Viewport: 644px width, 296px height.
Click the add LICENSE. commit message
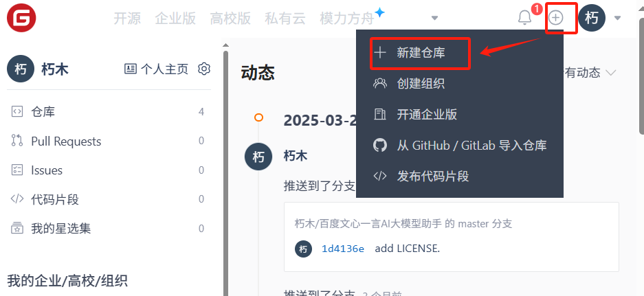pyautogui.click(x=408, y=249)
